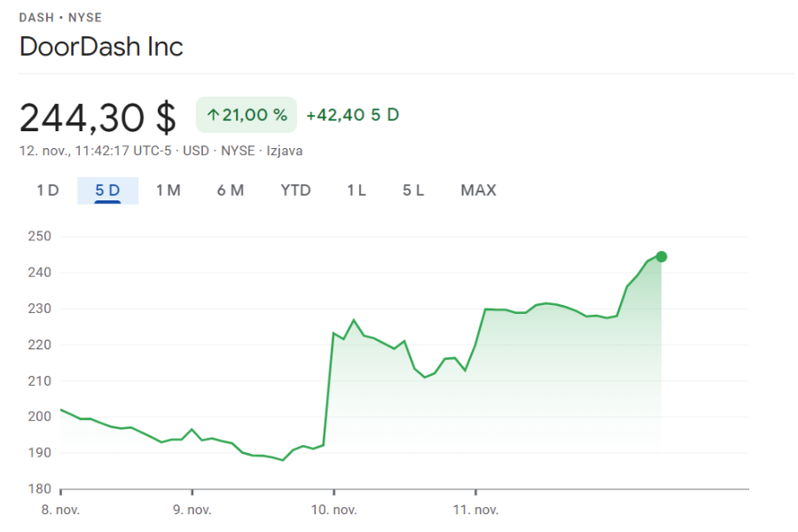Click the green endpoint dot on the chart
The height and width of the screenshot is (532, 798).
point(660,256)
